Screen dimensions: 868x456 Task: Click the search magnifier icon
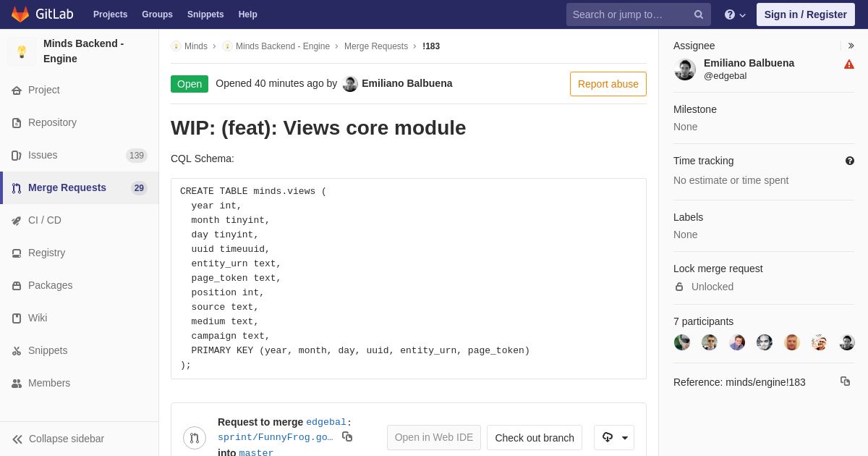coord(699,14)
